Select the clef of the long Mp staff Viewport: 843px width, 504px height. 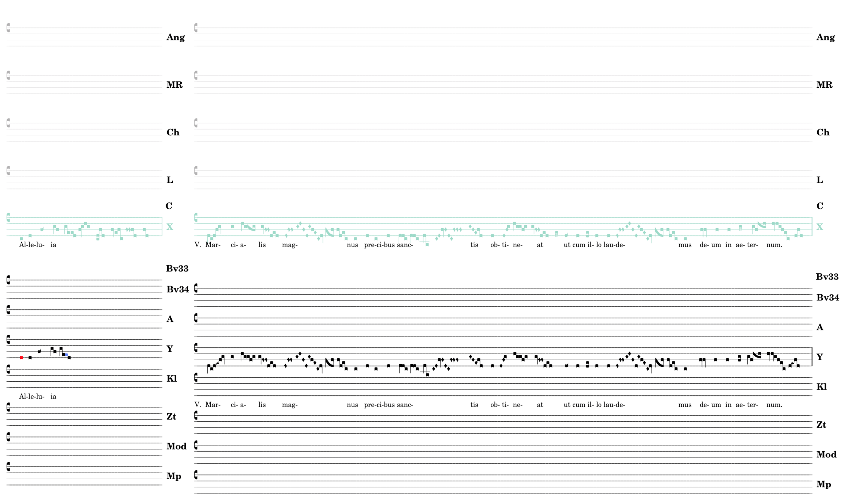[196, 475]
